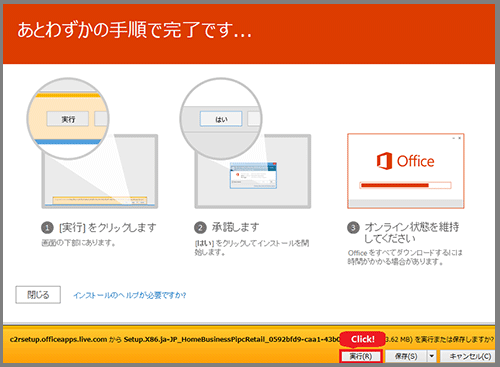The width and height of the screenshot is (500, 367).
Task: Click the 閉じる close button
Action: click(x=38, y=295)
